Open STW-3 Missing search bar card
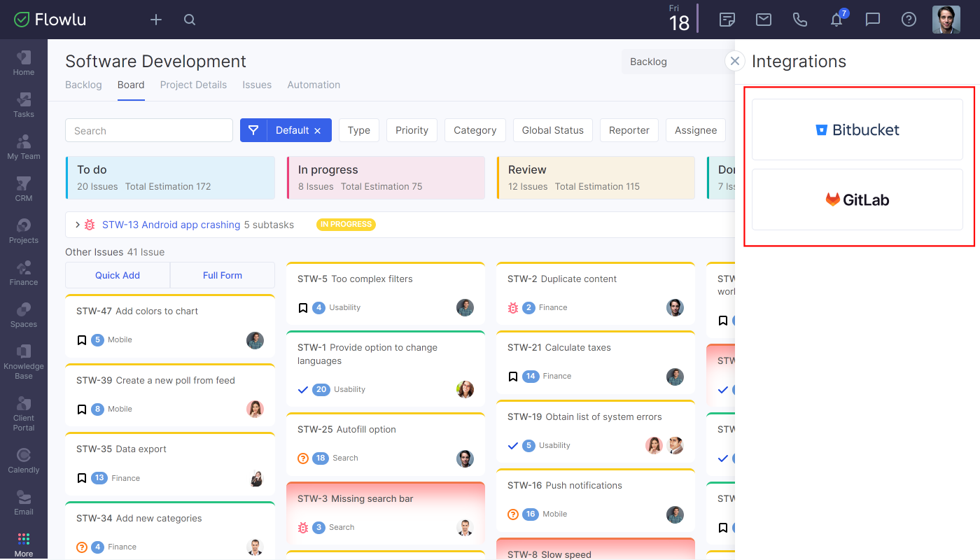Screen dimensions: 980x560 (386, 513)
